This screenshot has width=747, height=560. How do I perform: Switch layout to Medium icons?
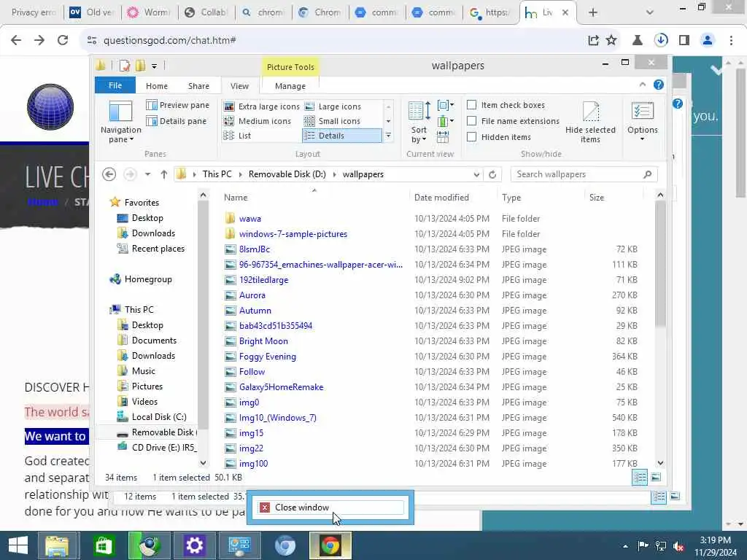258,121
